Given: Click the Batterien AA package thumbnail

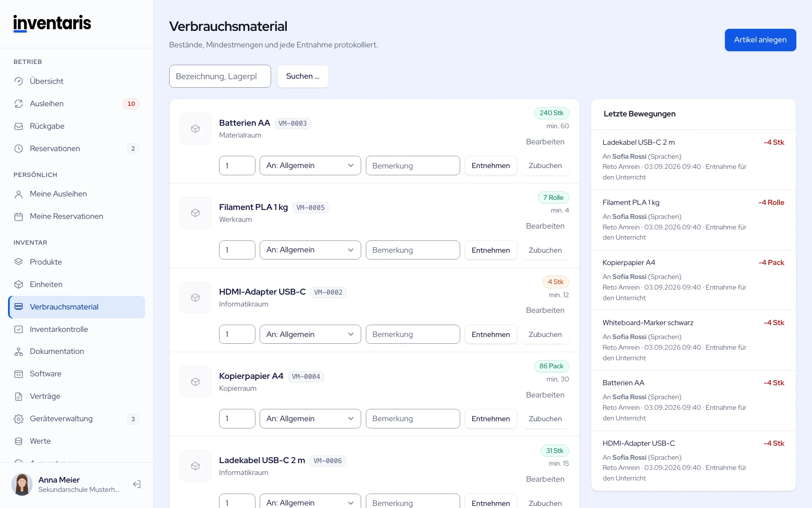Looking at the screenshot, I should [x=195, y=129].
